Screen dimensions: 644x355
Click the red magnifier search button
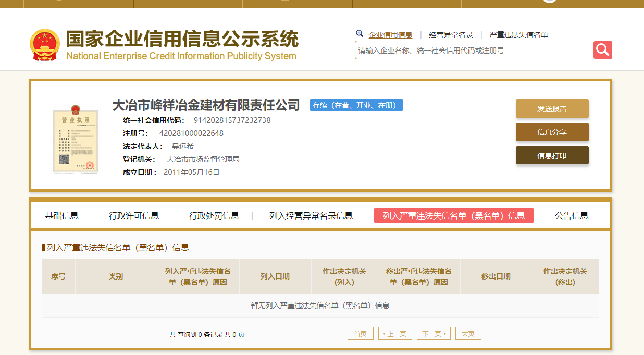(602, 50)
